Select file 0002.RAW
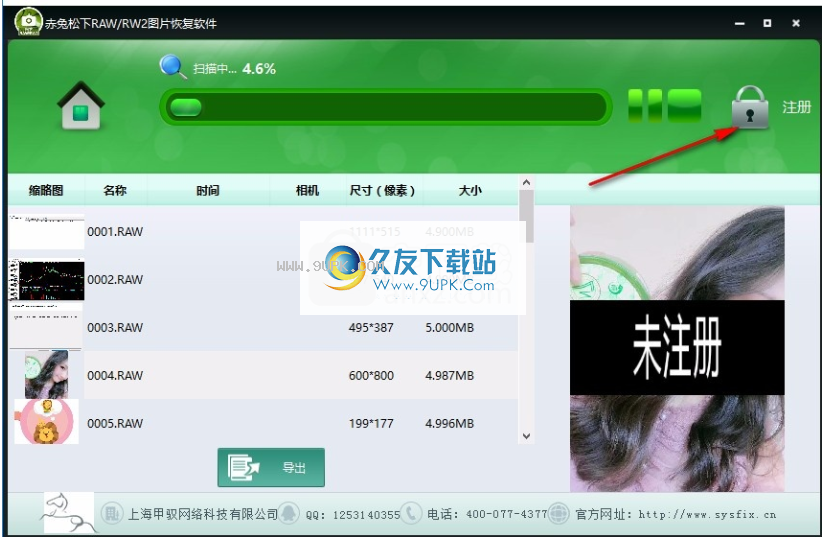 [115, 280]
